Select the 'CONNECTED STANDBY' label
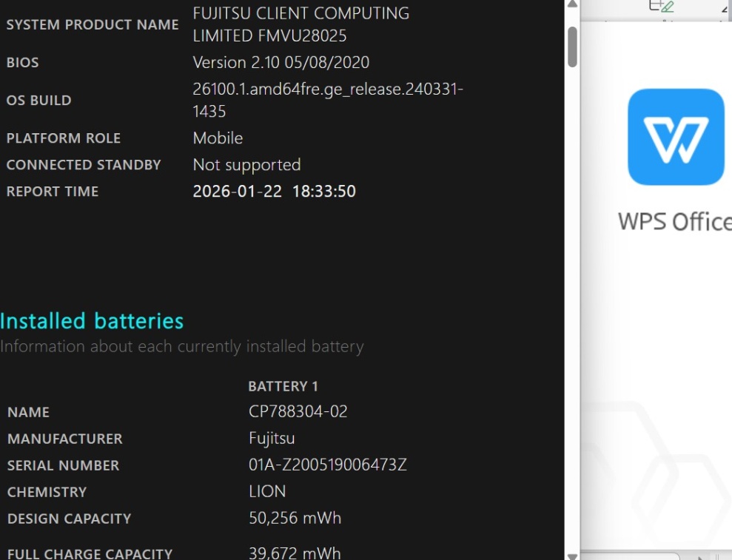The width and height of the screenshot is (732, 560). pyautogui.click(x=84, y=165)
